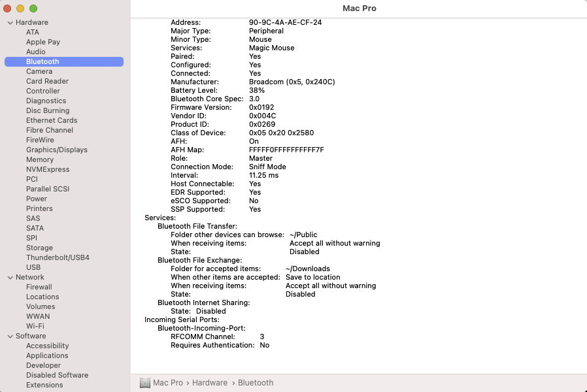
Task: Click the Hardware category label
Action: (x=32, y=22)
